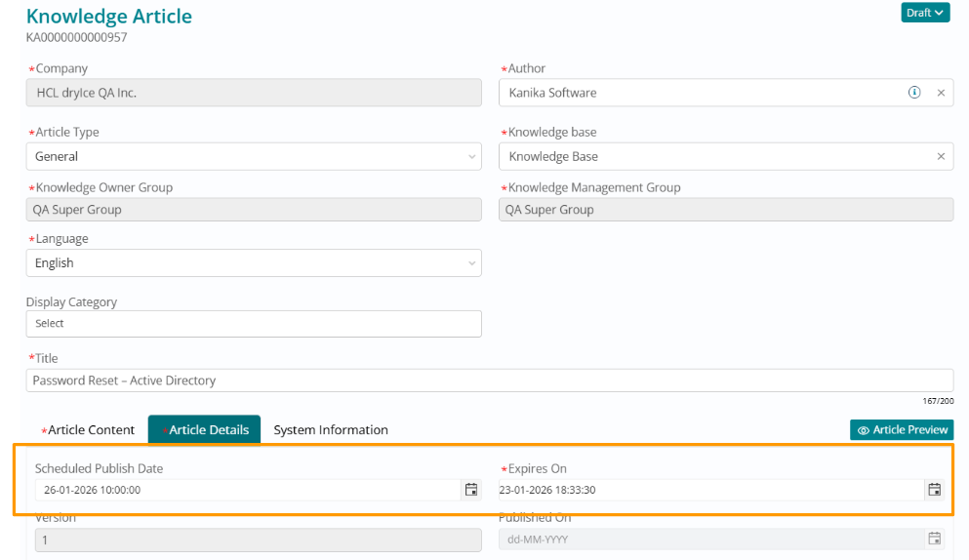Clear the Author field with X
This screenshot has width=969, height=560.
click(x=941, y=93)
